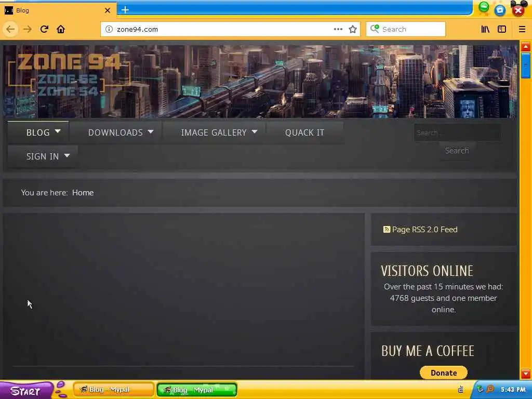
Task: Open the page actions three-dot menu
Action: (338, 29)
